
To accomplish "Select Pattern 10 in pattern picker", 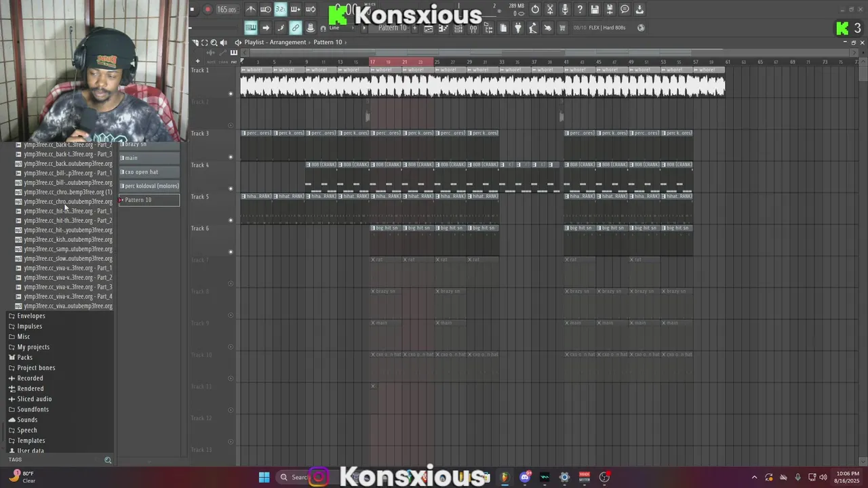I will pyautogui.click(x=149, y=200).
